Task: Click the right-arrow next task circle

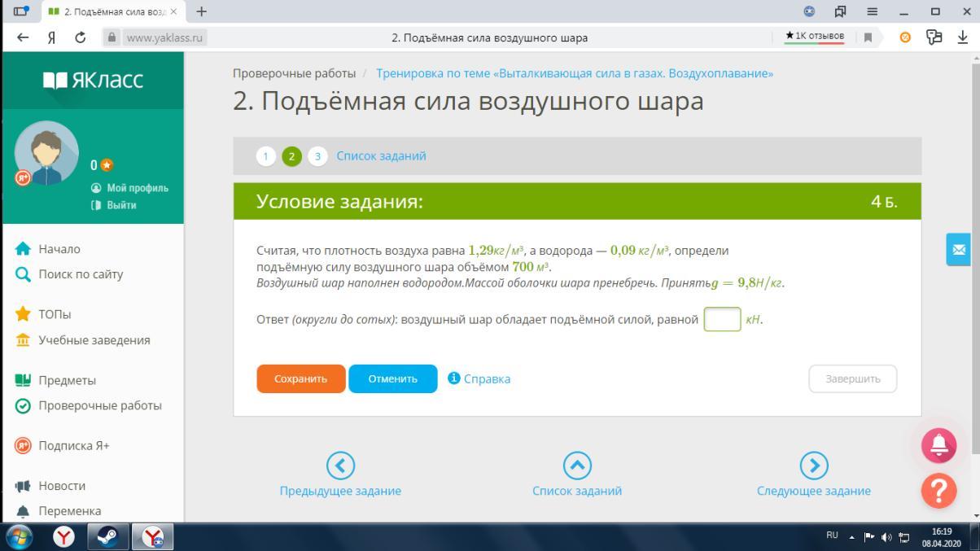Action: [x=814, y=466]
